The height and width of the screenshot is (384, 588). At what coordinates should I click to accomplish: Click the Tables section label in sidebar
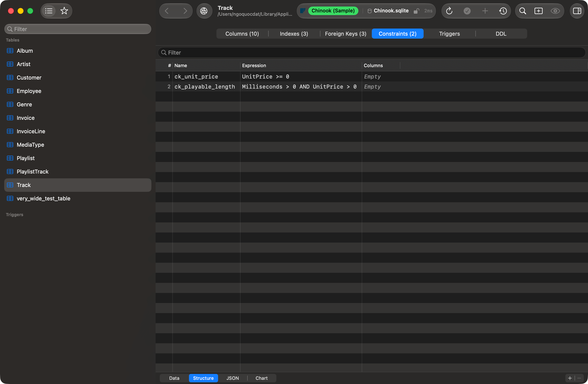(x=13, y=40)
